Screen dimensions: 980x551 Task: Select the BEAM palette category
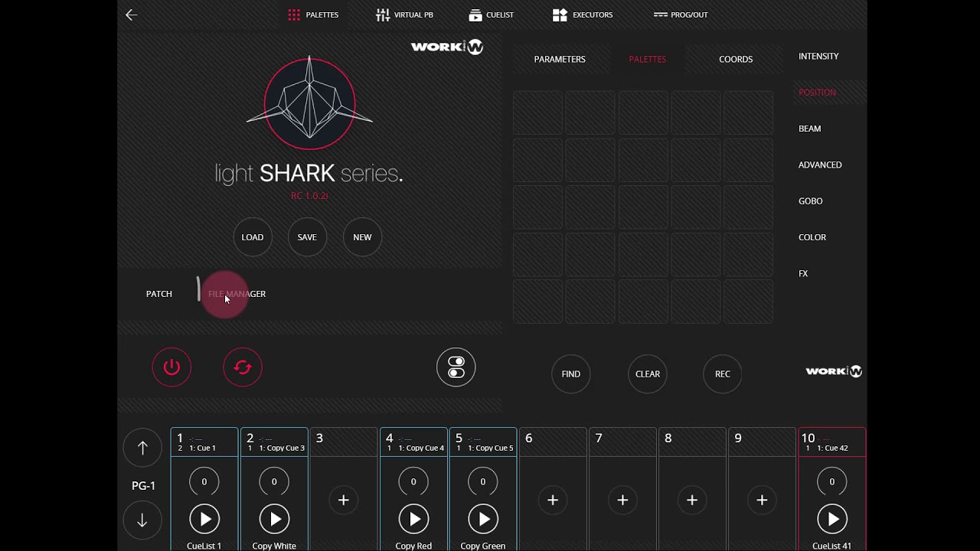809,129
